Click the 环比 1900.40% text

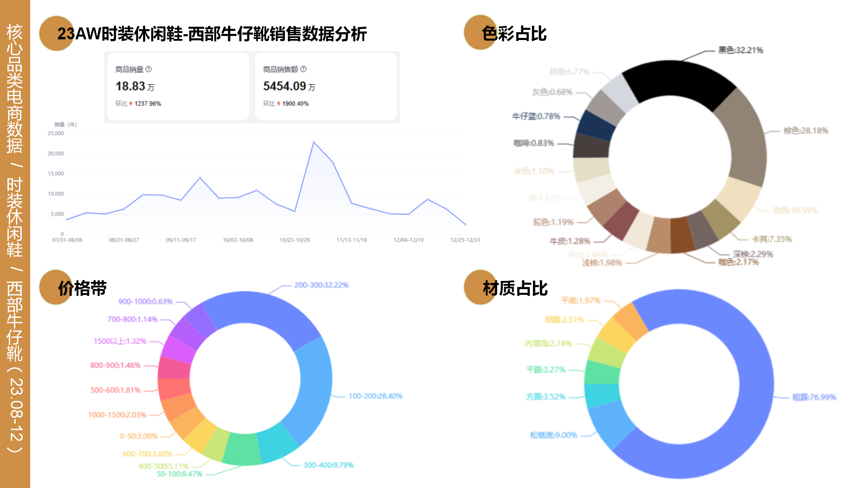(x=286, y=104)
